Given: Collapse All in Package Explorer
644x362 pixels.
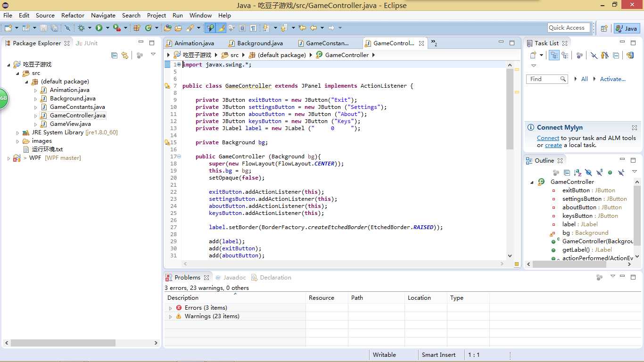Looking at the screenshot, I should coord(114,55).
